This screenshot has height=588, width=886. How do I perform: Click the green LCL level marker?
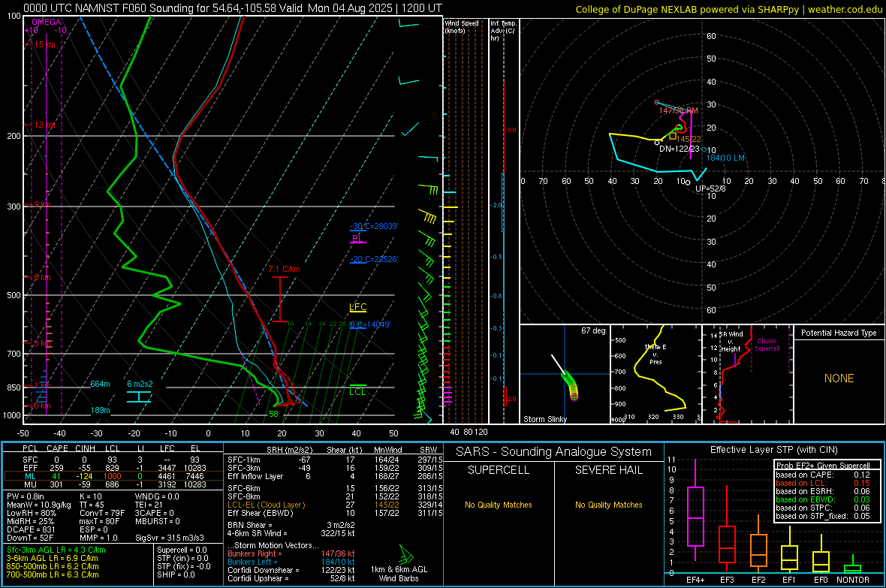tap(358, 390)
